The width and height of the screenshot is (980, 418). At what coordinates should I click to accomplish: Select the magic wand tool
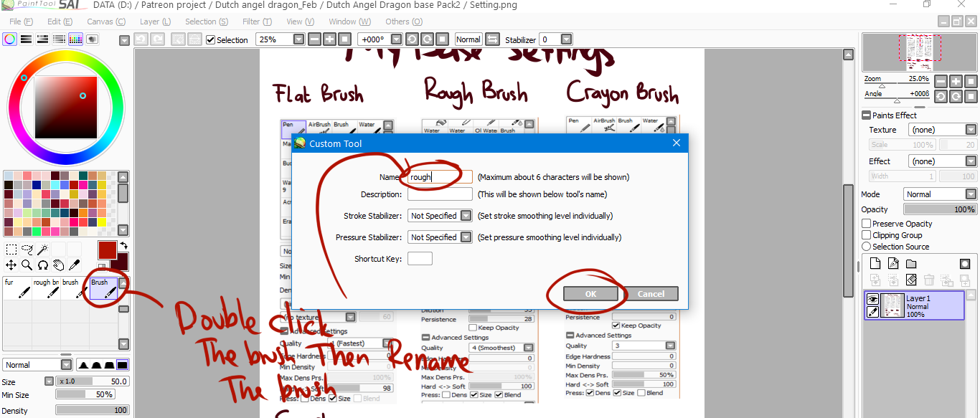coord(42,250)
